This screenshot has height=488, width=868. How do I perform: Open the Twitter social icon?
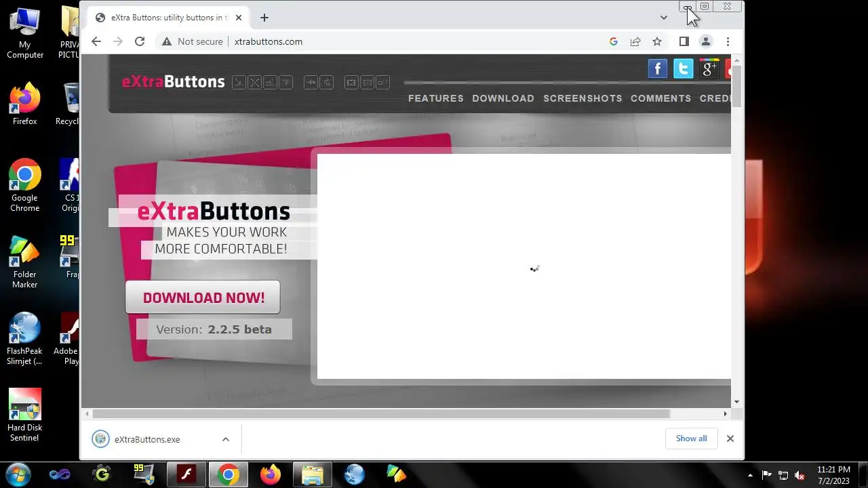pos(684,68)
